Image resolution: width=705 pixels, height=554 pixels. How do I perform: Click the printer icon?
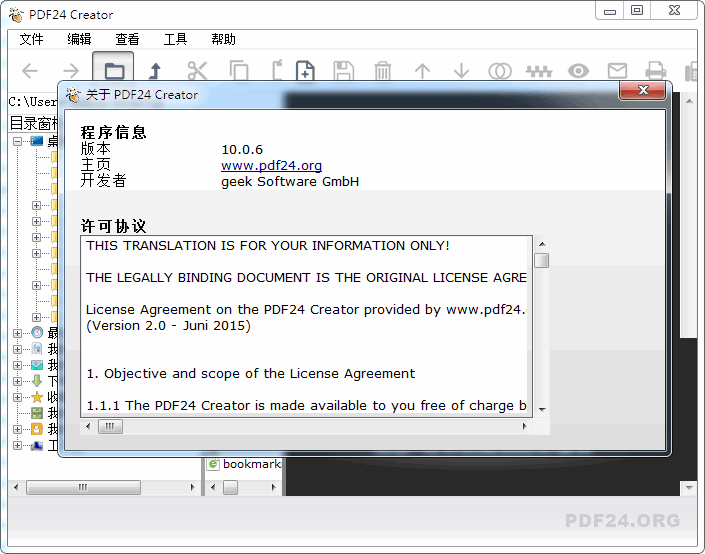[x=656, y=71]
